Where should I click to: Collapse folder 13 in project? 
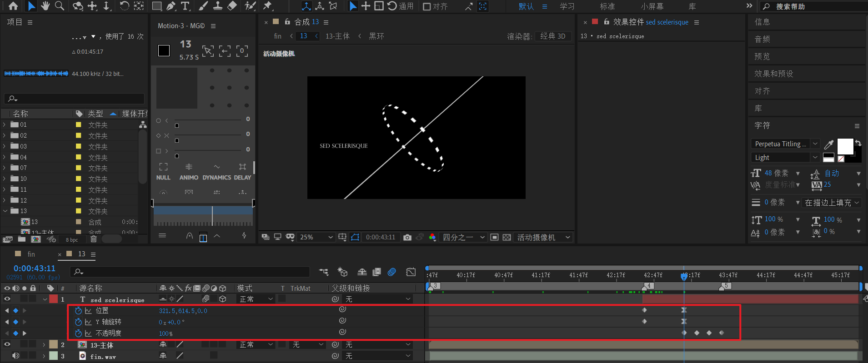(x=5, y=211)
